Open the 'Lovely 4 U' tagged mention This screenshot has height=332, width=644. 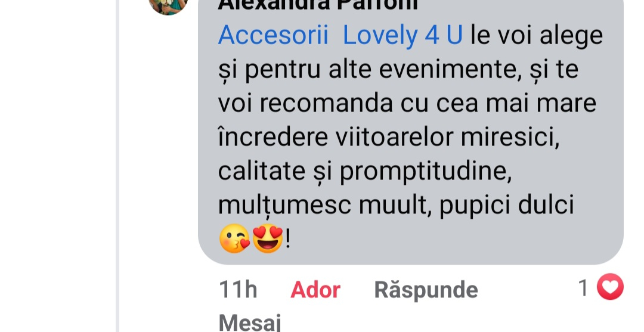coord(402,35)
